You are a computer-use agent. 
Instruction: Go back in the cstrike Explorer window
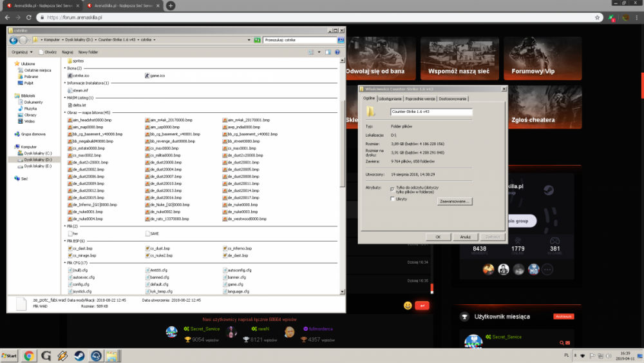tap(13, 40)
